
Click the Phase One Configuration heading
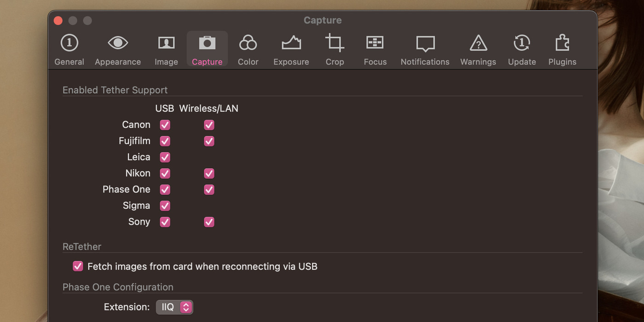118,287
